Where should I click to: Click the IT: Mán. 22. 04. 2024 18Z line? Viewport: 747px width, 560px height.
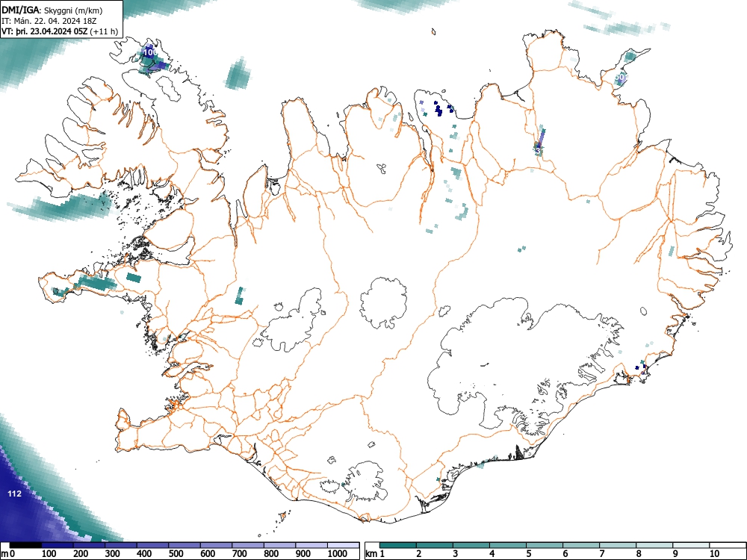[49, 21]
